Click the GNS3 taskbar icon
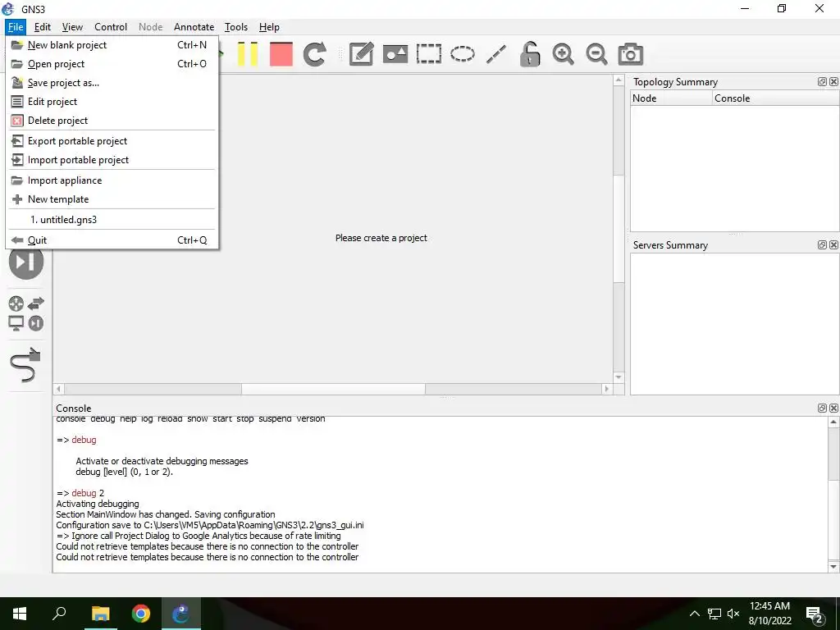The image size is (840, 630). point(181,614)
